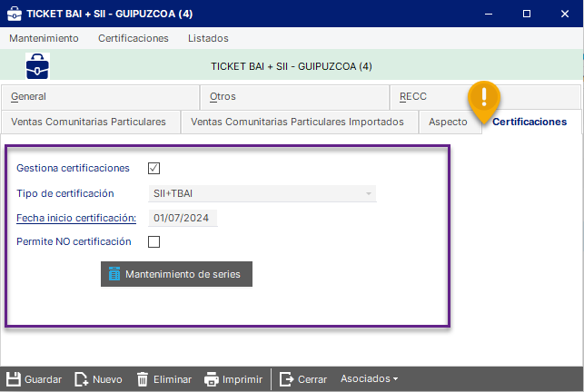The height and width of the screenshot is (392, 584).
Task: Minimize the TICKET BAI window
Action: (x=489, y=14)
